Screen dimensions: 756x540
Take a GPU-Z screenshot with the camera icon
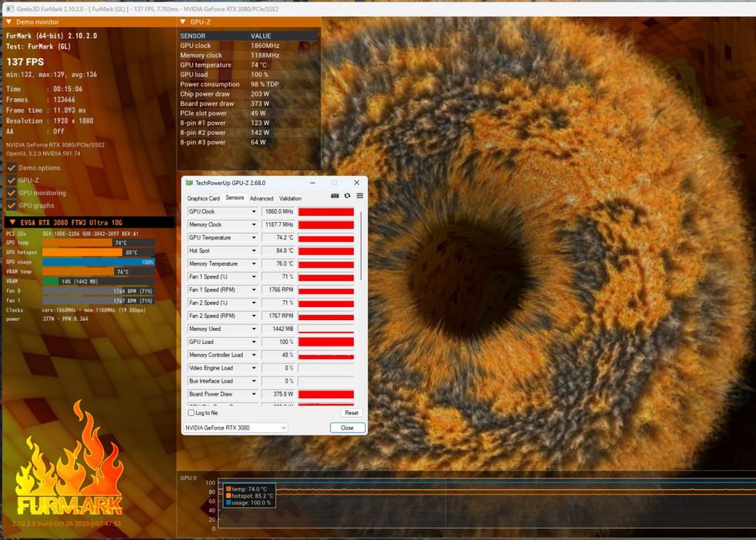point(335,196)
